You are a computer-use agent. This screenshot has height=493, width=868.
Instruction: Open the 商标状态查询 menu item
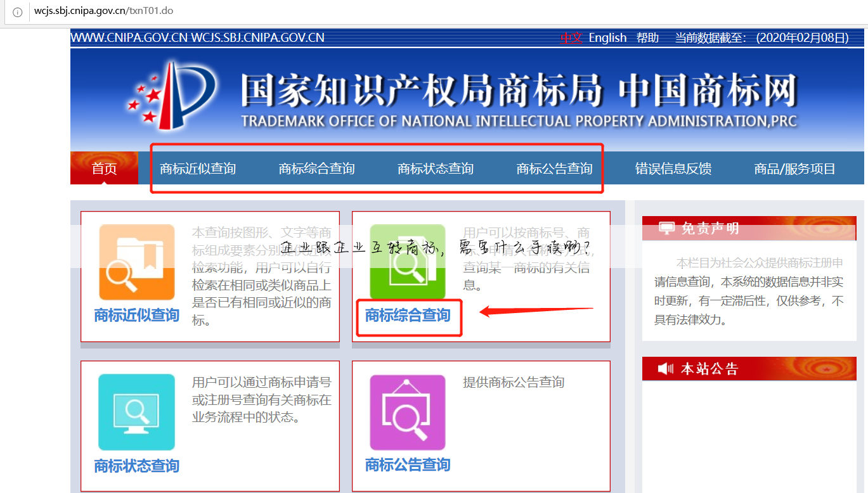tap(435, 168)
